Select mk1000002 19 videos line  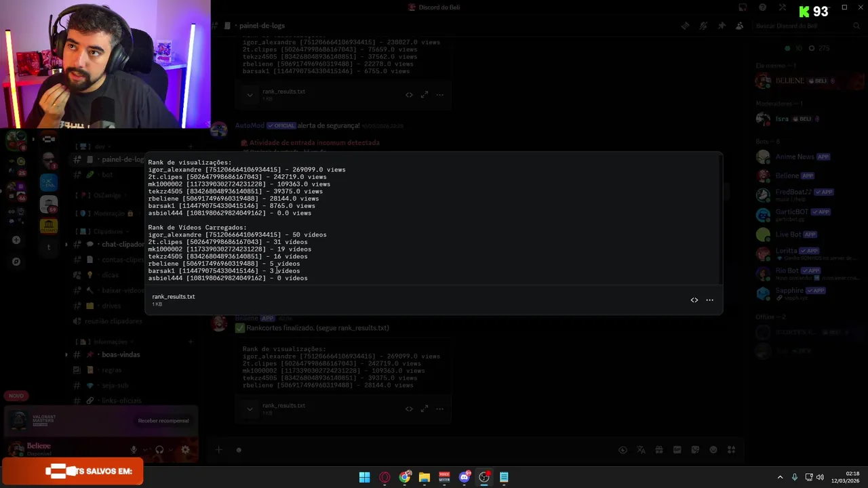coord(230,249)
